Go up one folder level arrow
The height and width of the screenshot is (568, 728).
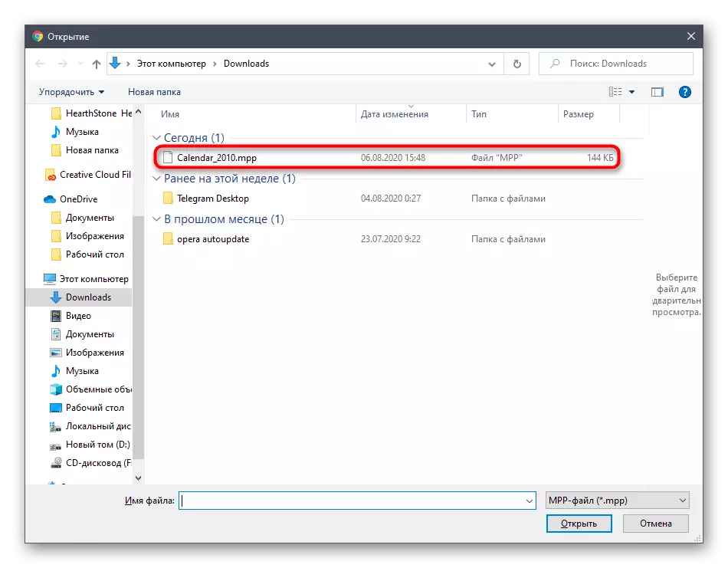click(96, 64)
